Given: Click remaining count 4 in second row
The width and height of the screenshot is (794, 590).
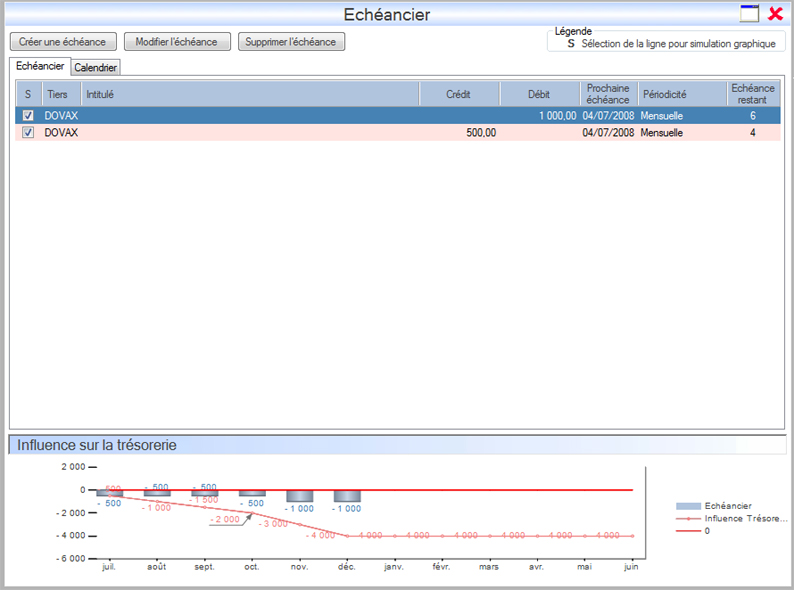Looking at the screenshot, I should 753,133.
